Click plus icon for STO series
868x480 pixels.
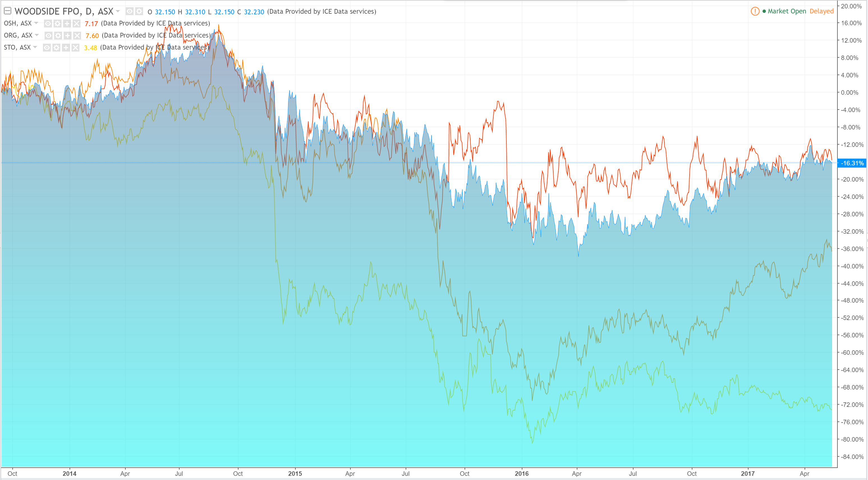[x=66, y=47]
